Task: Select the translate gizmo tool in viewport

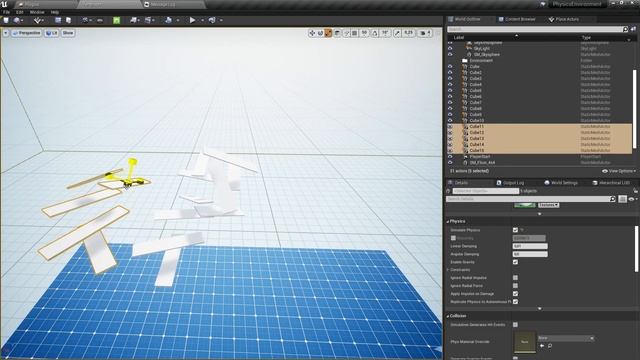Action: click(x=312, y=33)
